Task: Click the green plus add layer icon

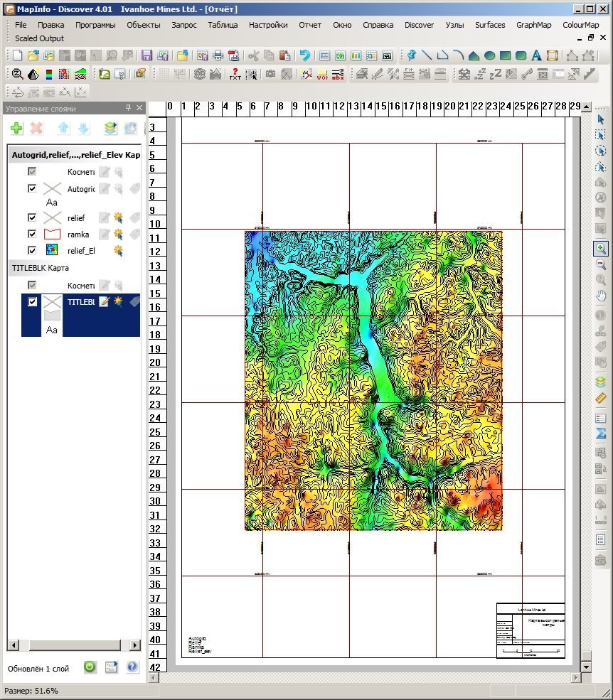Action: (x=16, y=129)
